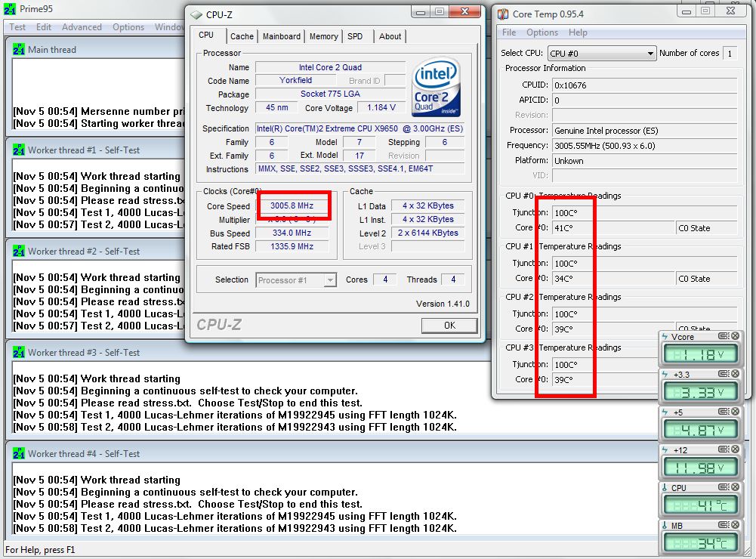This screenshot has width=756, height=559.
Task: Open settings of the +5 gadget
Action: (724, 412)
